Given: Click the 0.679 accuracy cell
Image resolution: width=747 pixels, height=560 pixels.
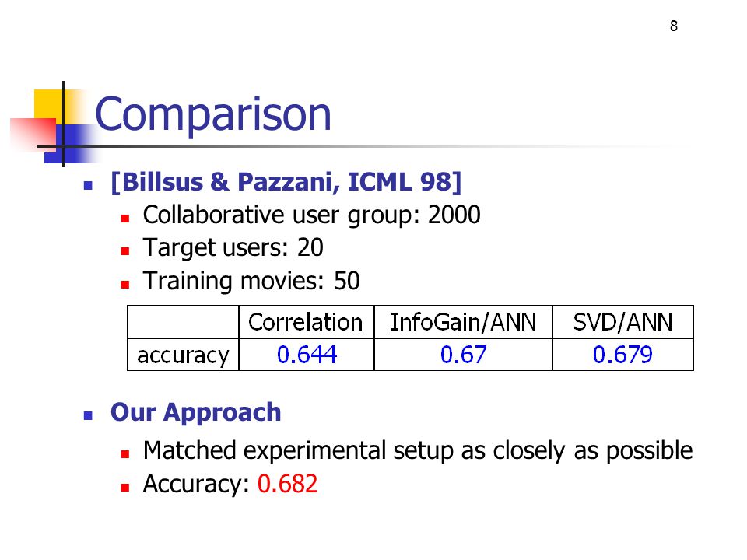Looking at the screenshot, I should coord(623,355).
